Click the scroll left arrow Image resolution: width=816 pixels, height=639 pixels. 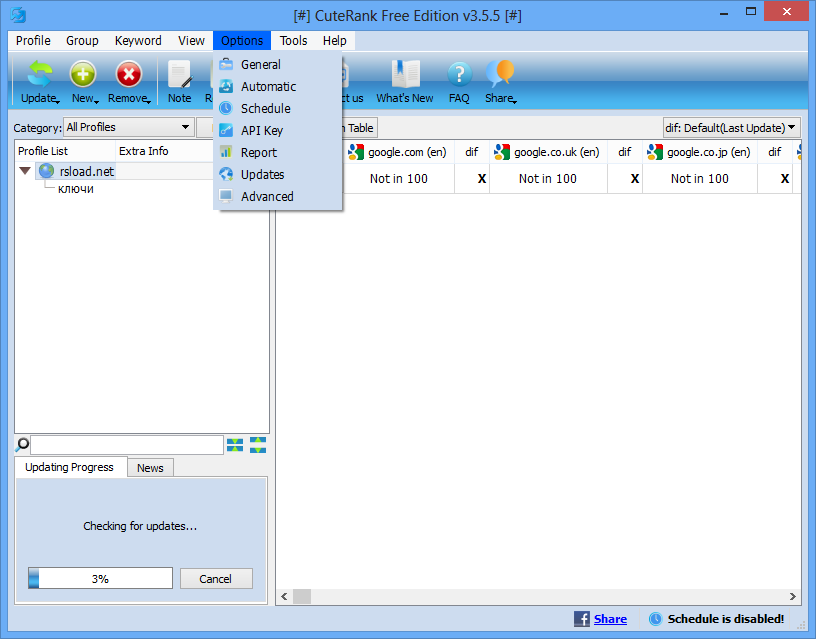(x=284, y=596)
